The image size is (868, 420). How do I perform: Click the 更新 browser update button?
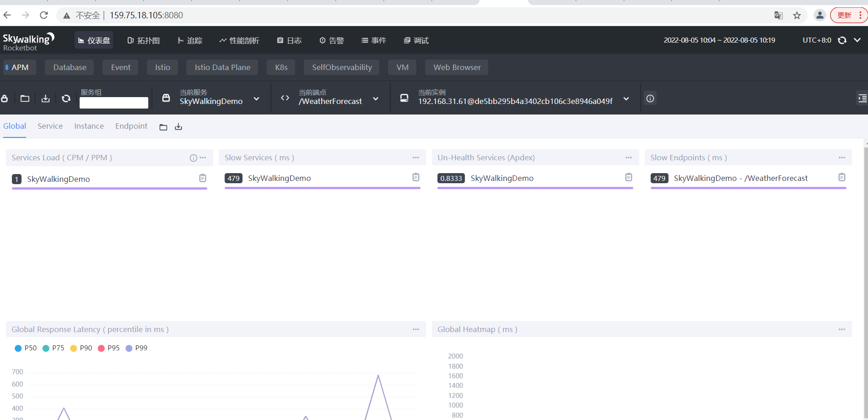pyautogui.click(x=849, y=16)
